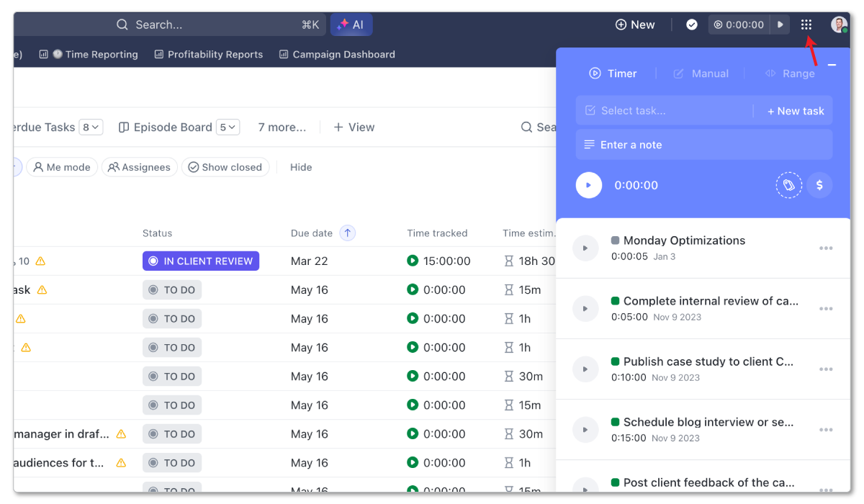Viewport: 864px width, 504px height.
Task: Start the global timer with top bar play button
Action: (780, 24)
